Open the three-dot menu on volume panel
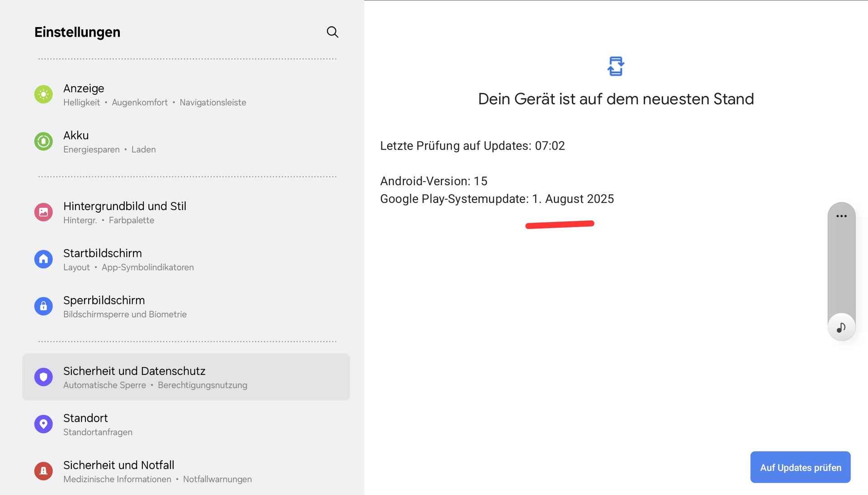Image resolution: width=868 pixels, height=495 pixels. [x=841, y=216]
